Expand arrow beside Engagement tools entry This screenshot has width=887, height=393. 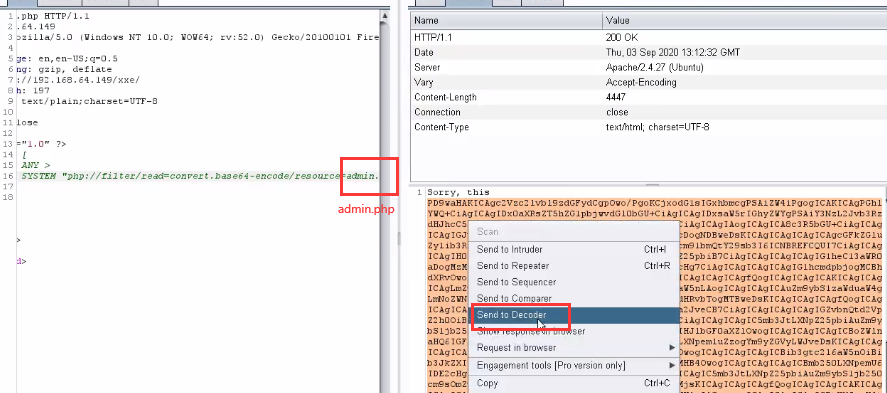tap(672, 365)
